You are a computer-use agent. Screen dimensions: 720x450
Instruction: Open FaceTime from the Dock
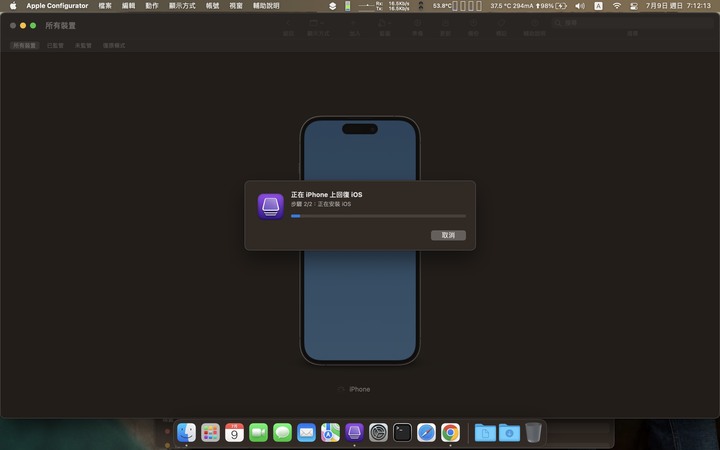[259, 433]
